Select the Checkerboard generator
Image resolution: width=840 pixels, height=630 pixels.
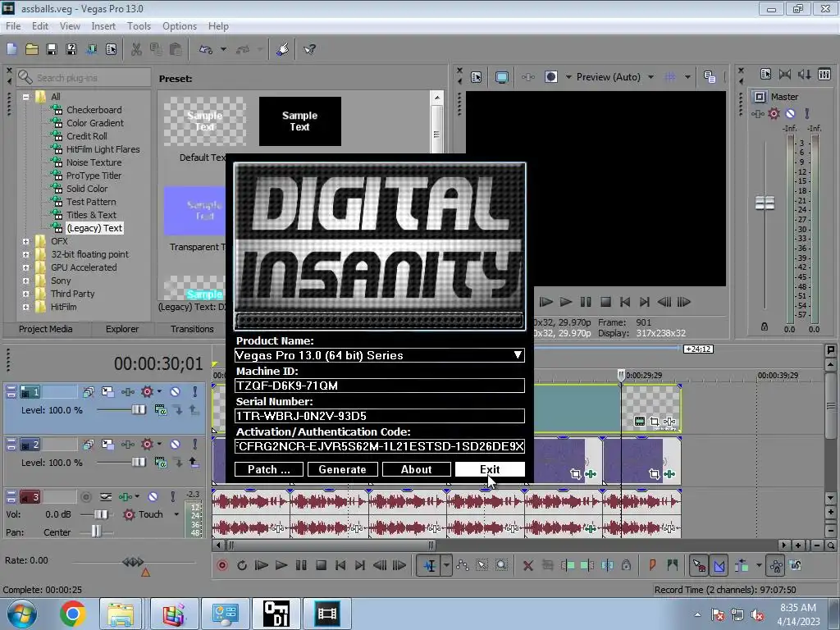click(x=94, y=110)
